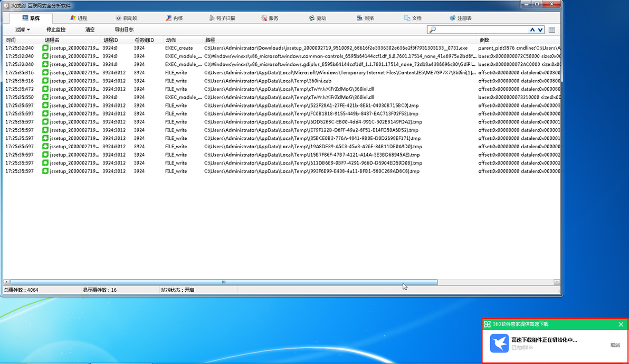Open the 网络 (Network) tab icon
This screenshot has width=629, height=364.
360,18
